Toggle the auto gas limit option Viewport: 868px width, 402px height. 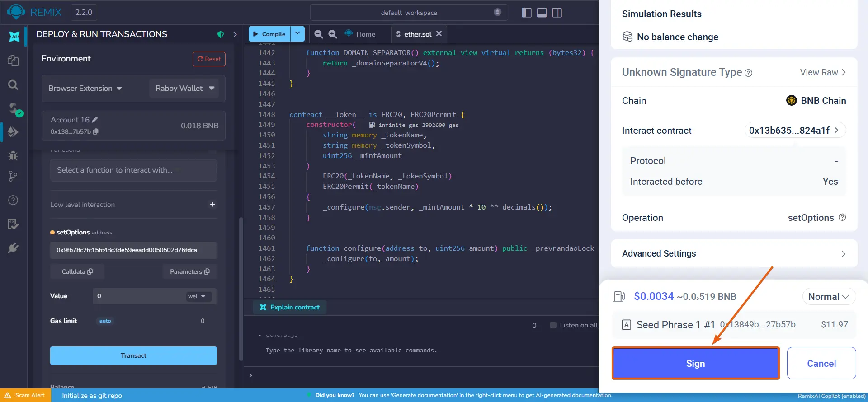[x=105, y=321]
